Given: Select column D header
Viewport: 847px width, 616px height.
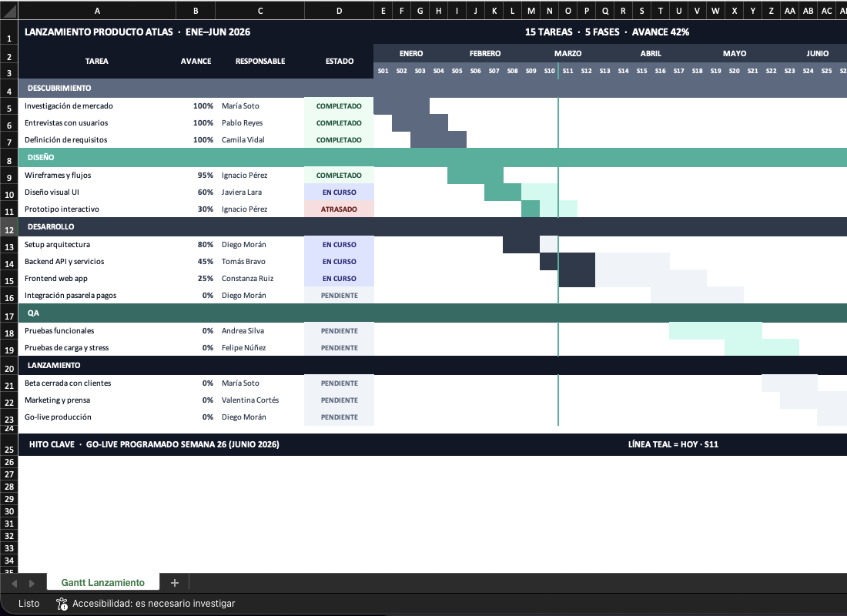Looking at the screenshot, I should click(339, 11).
